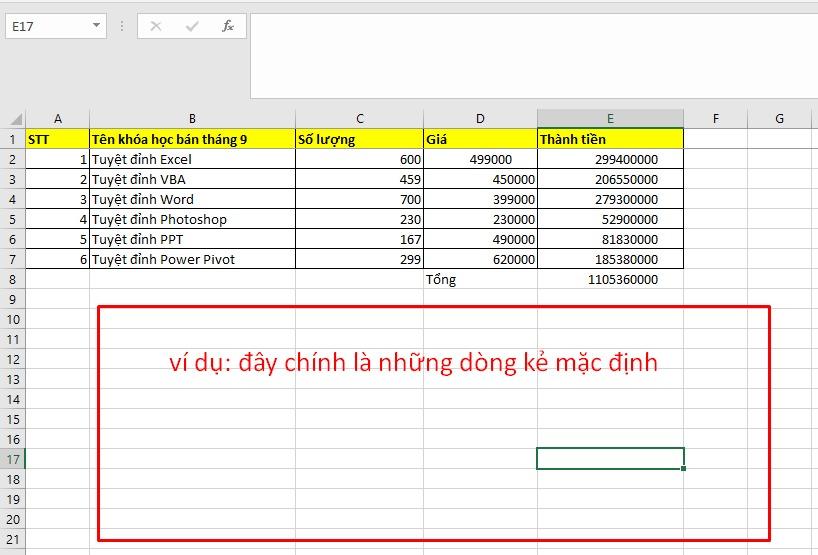Click cell 'Tuyệt đỉnh VBA'

[193, 179]
